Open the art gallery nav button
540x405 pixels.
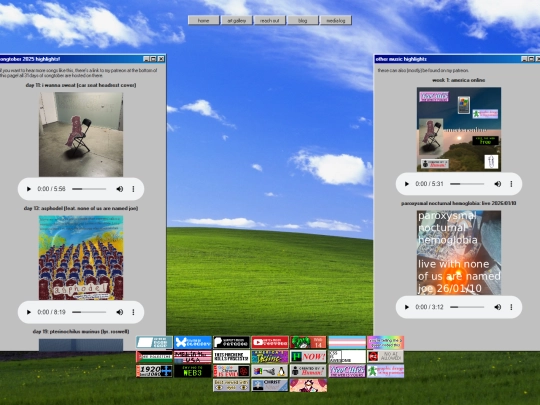(x=237, y=20)
